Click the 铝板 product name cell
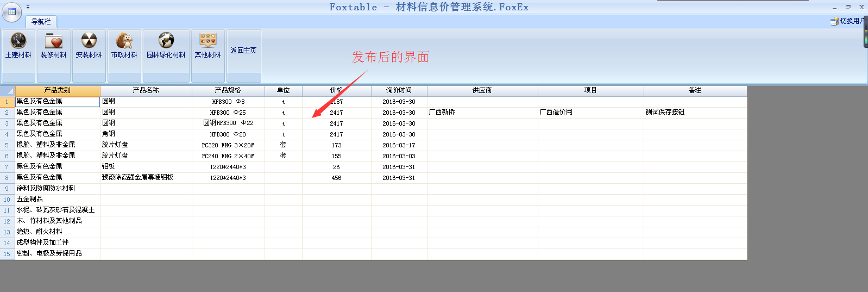Screen dimensions: 868x292 pyautogui.click(x=146, y=167)
